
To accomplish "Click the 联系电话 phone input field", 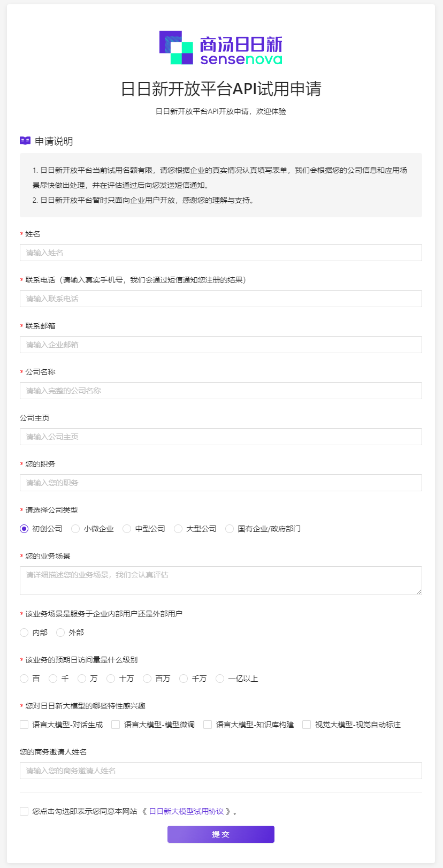I will point(221,299).
